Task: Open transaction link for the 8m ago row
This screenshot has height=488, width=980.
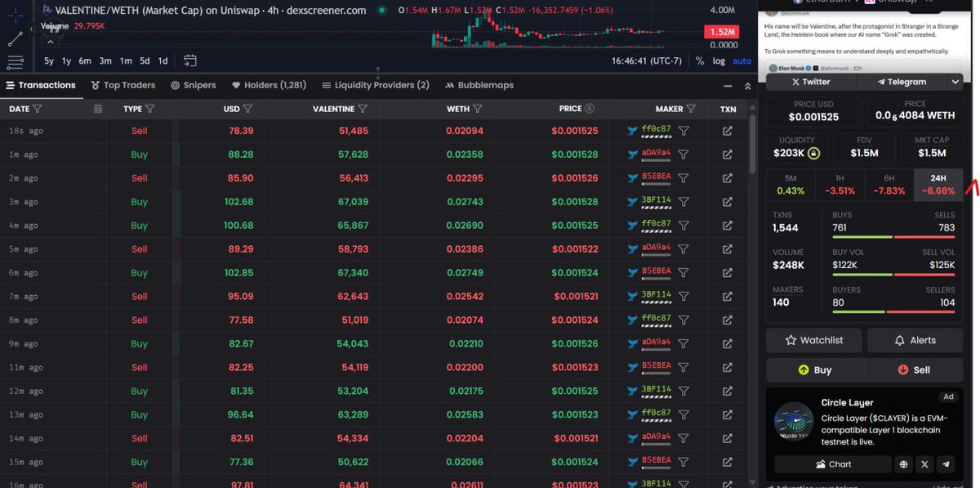Action: point(728,320)
